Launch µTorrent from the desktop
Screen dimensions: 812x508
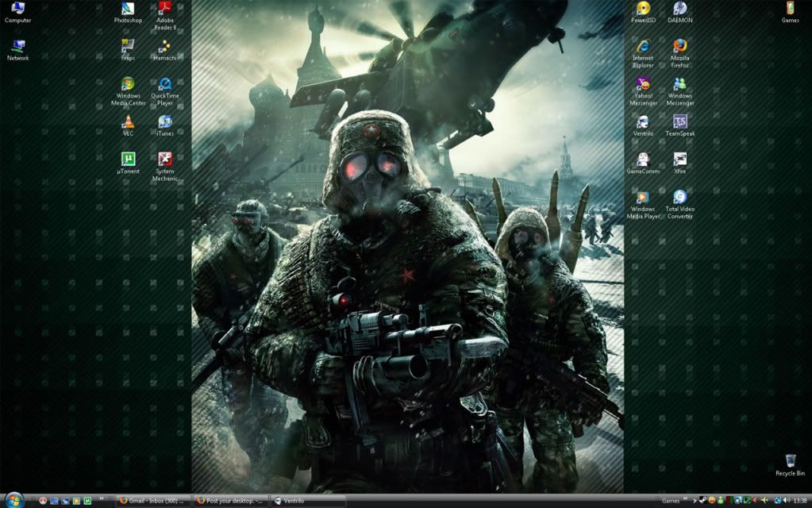(x=128, y=159)
